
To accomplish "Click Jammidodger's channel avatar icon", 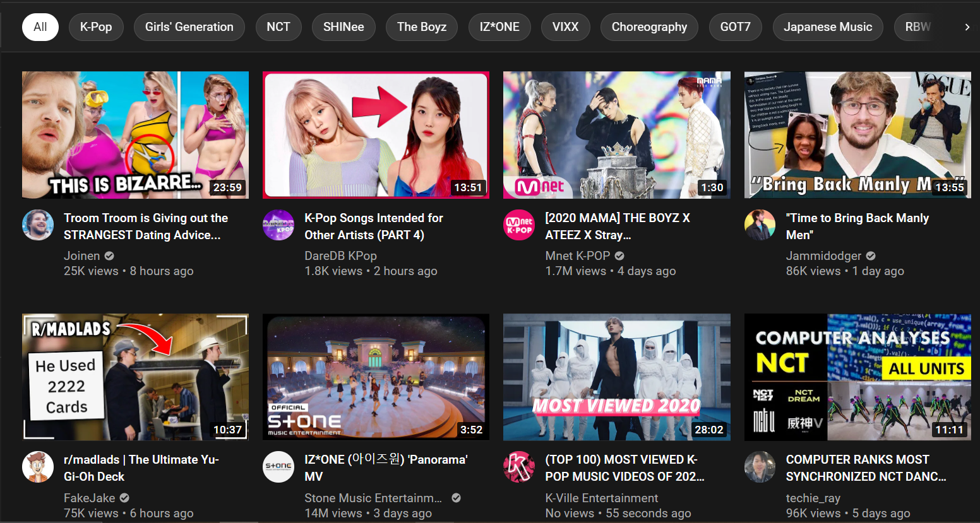I will [760, 225].
